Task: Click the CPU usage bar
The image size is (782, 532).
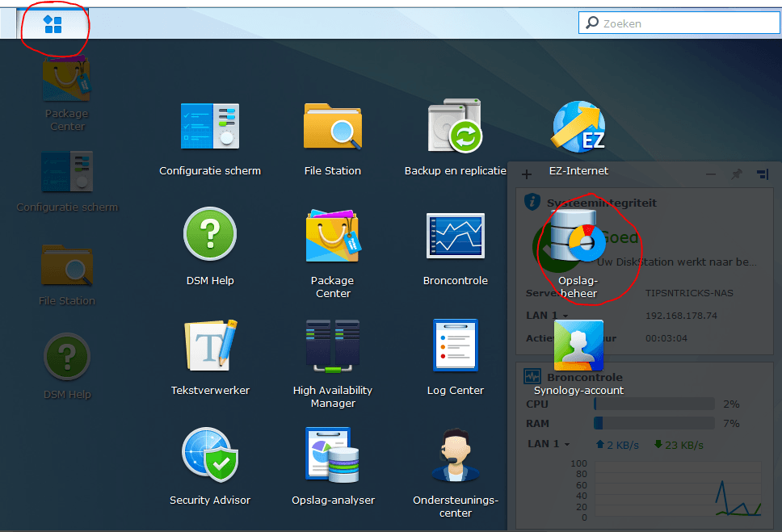Action: click(x=654, y=404)
